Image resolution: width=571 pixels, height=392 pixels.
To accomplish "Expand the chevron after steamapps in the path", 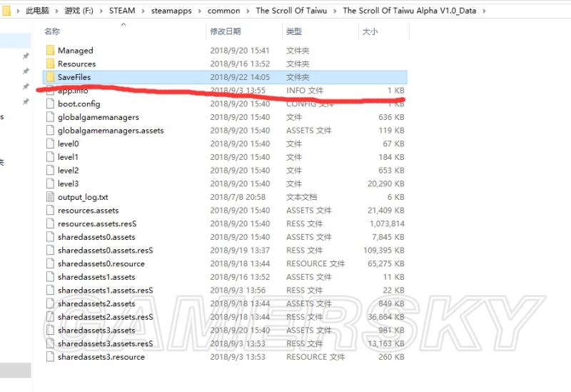I will [x=200, y=11].
